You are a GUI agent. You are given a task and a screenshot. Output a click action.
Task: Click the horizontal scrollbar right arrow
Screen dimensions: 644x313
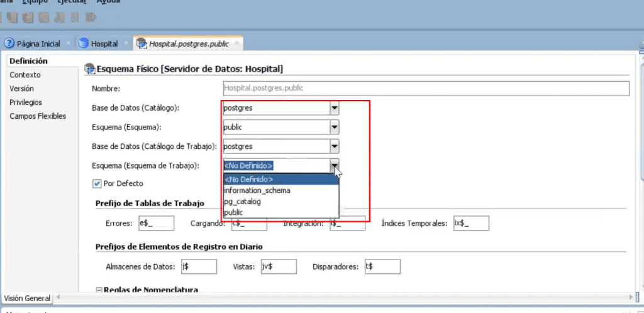[x=631, y=296]
